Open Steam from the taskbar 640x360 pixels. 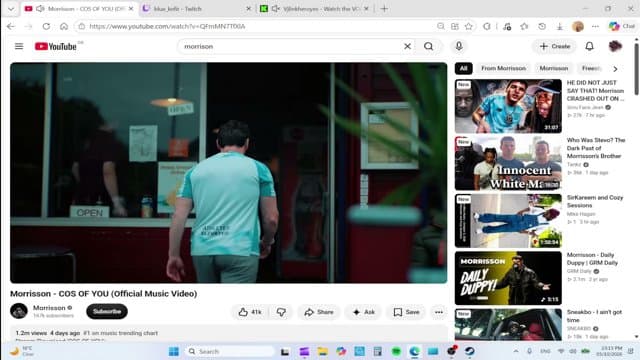point(469,351)
